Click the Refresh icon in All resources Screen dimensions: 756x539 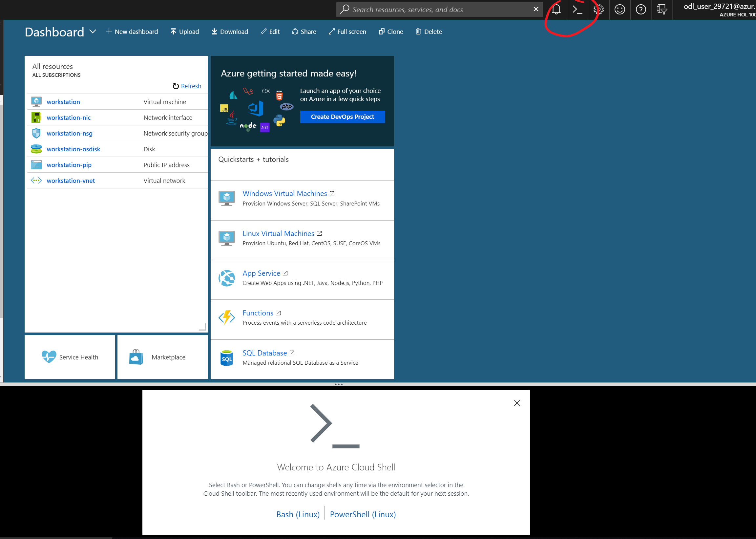[x=176, y=86]
